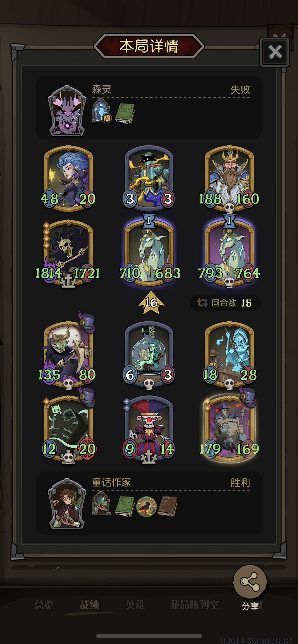Viewport: 298px width, 644px height.
Task: Tap the raven trinket icon
Action: coord(146,507)
